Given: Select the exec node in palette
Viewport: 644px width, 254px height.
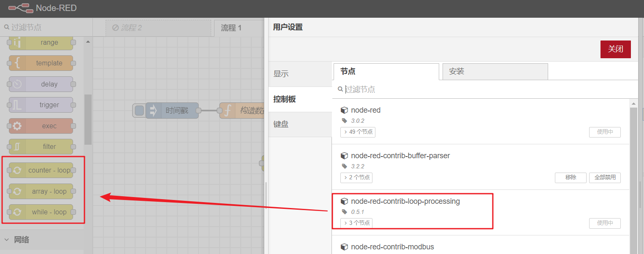Looking at the screenshot, I should [x=41, y=126].
